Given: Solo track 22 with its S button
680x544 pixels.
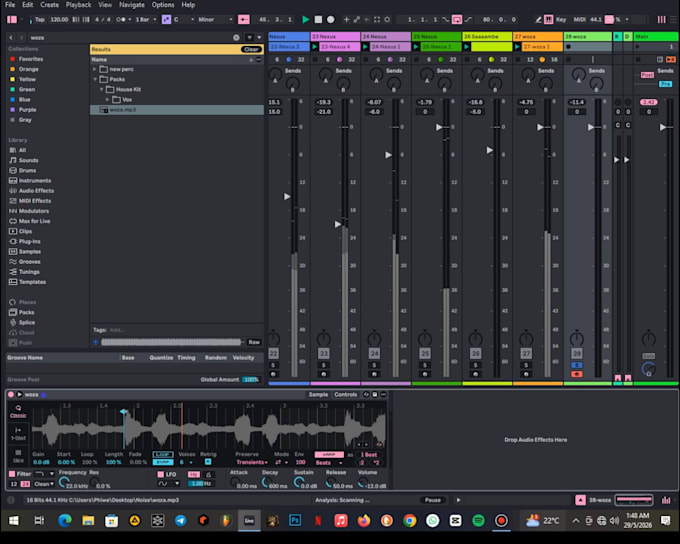Looking at the screenshot, I should (x=273, y=365).
